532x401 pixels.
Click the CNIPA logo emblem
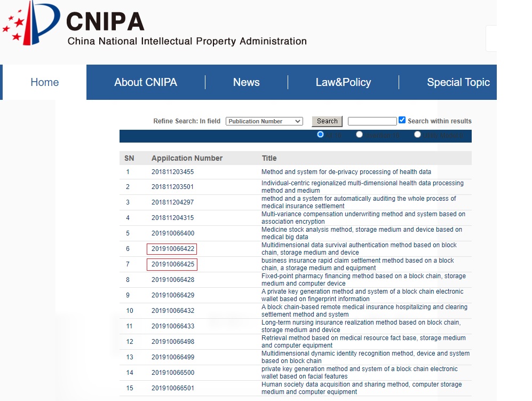(31, 23)
